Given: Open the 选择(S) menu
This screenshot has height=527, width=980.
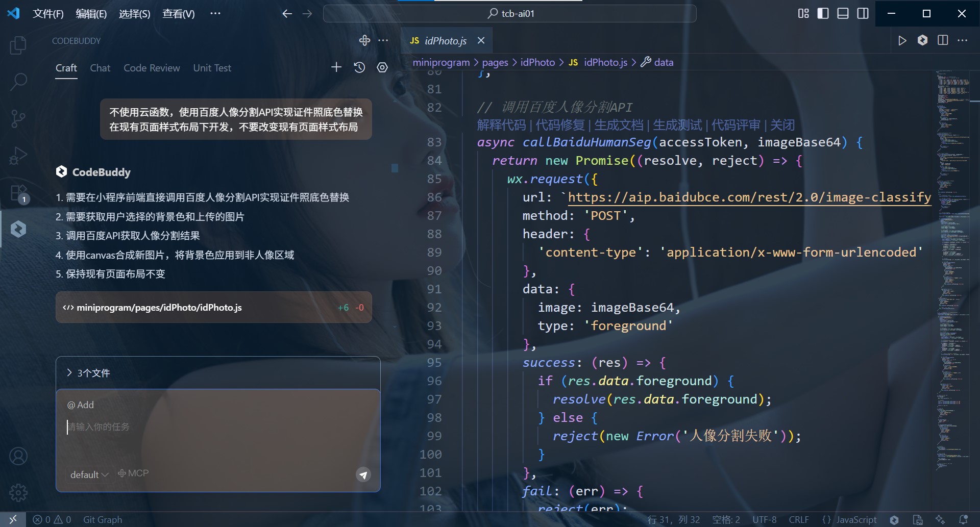Looking at the screenshot, I should click(x=134, y=14).
